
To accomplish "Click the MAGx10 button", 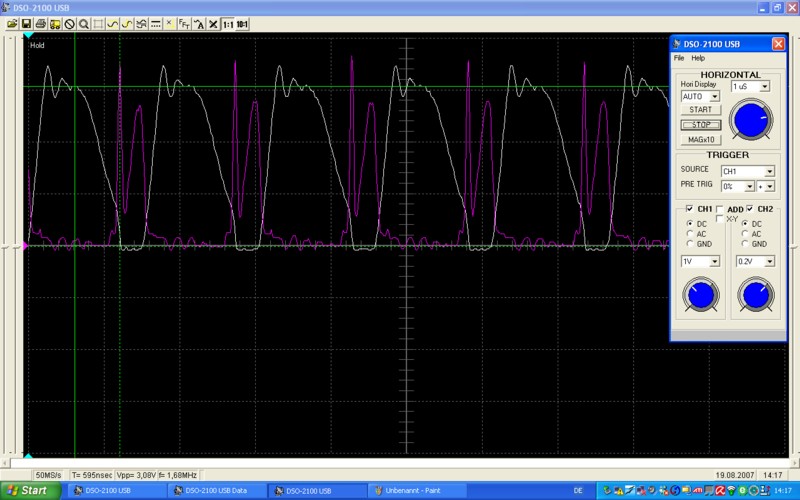I will 701,139.
